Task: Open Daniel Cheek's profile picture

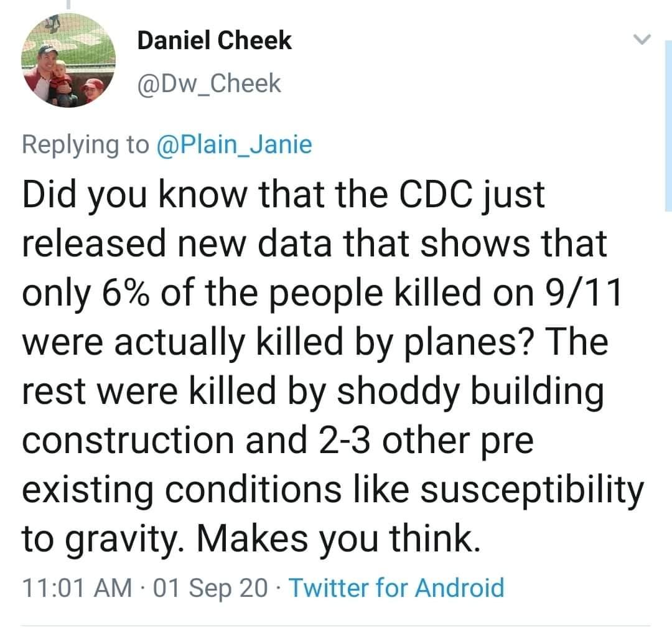Action: (x=68, y=60)
